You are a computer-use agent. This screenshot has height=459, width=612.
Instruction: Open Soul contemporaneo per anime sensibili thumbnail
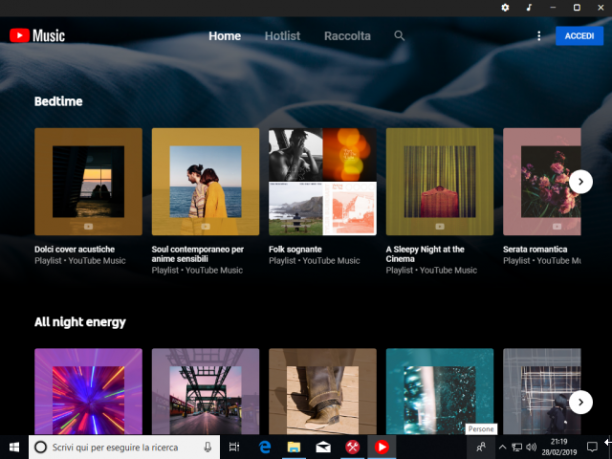(x=205, y=181)
